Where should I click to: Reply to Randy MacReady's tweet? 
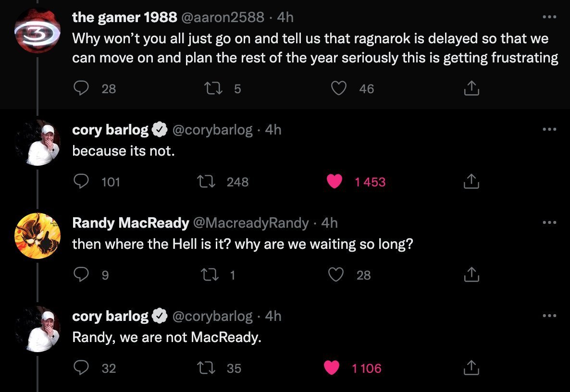click(x=81, y=274)
